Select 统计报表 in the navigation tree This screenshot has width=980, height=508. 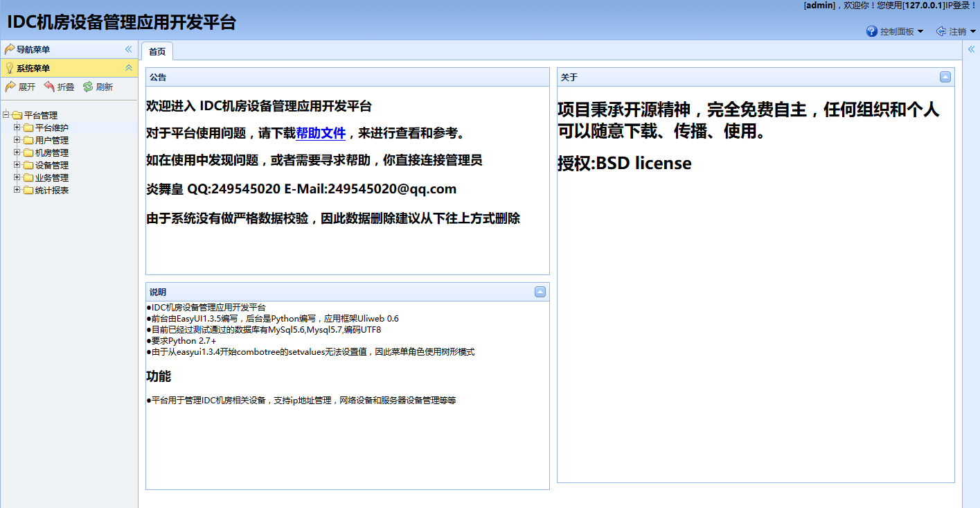(x=51, y=190)
